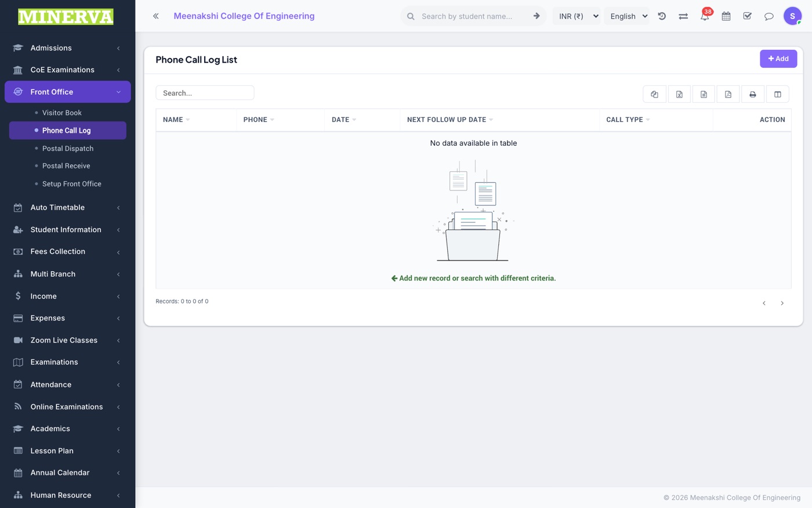Open notifications bell with 38 badge
This screenshot has width=812, height=508.
coord(705,16)
